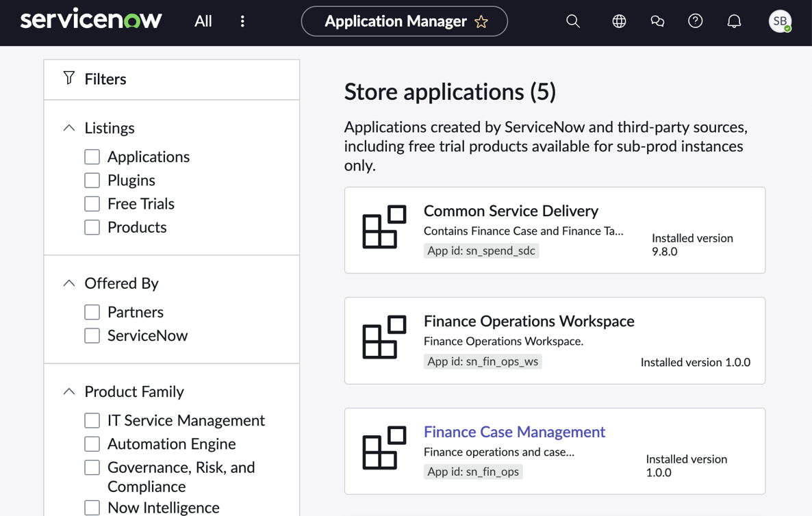Click the Finance Operations Workspace app icon
This screenshot has height=516, width=812.
[384, 337]
